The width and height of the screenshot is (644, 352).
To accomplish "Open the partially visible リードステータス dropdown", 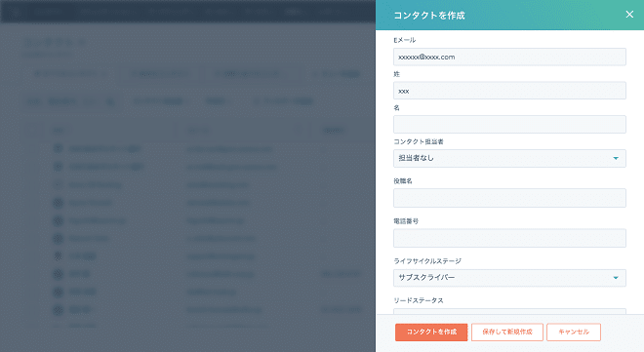I will (509, 311).
